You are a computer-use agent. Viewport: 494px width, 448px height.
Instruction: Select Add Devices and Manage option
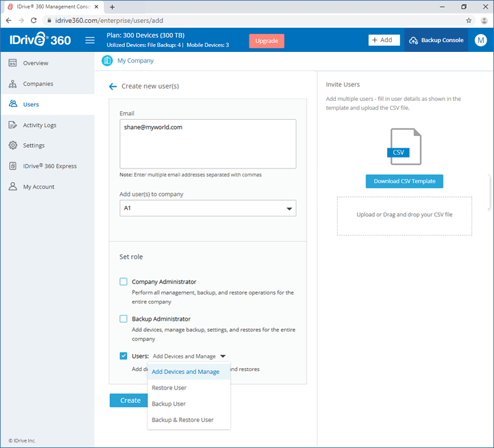(189, 371)
